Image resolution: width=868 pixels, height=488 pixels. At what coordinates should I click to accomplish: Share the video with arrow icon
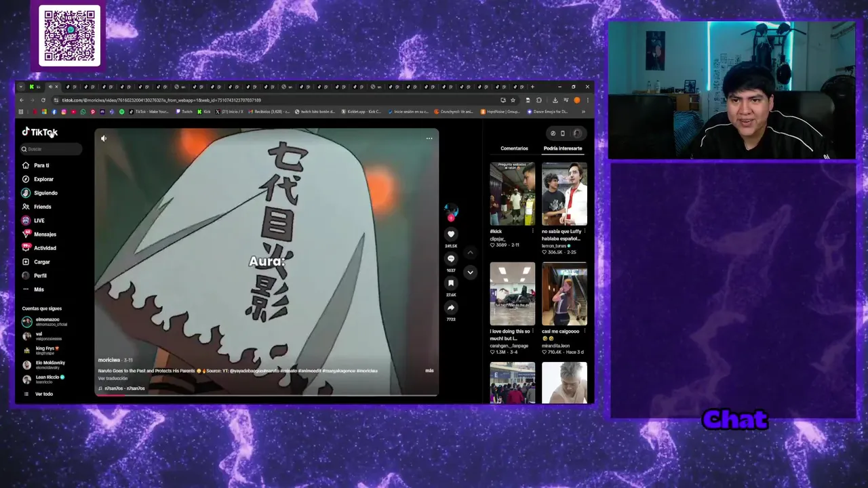tap(451, 308)
